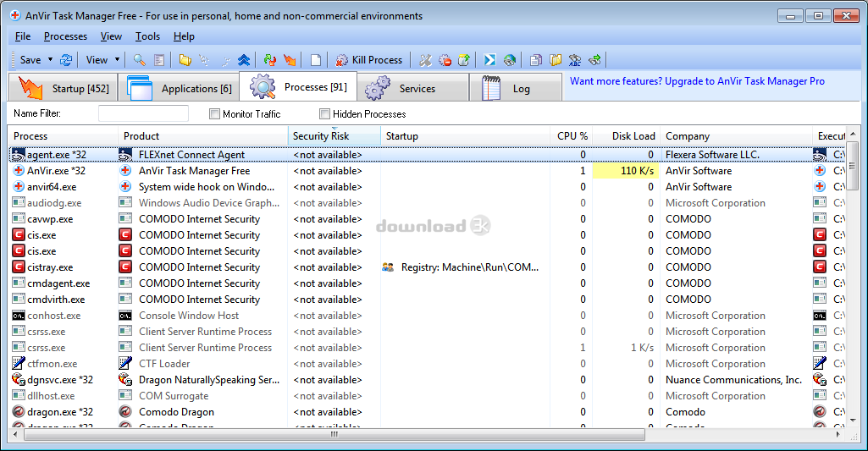Open the Processes menu

click(65, 36)
